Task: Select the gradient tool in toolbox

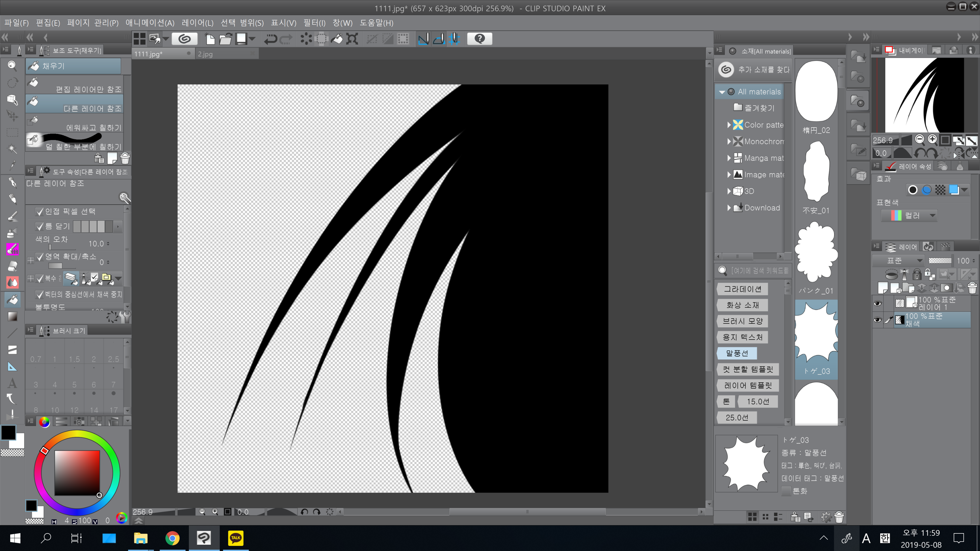Action: tap(12, 316)
